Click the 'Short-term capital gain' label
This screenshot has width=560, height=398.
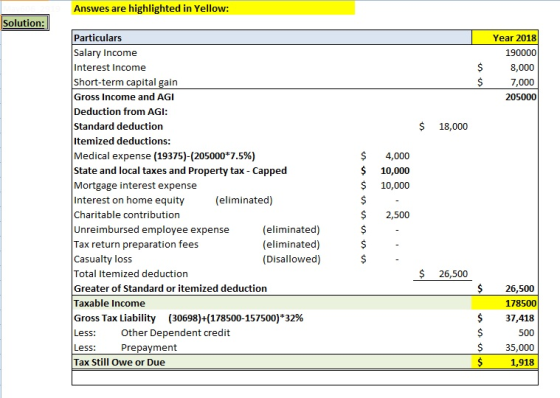125,82
